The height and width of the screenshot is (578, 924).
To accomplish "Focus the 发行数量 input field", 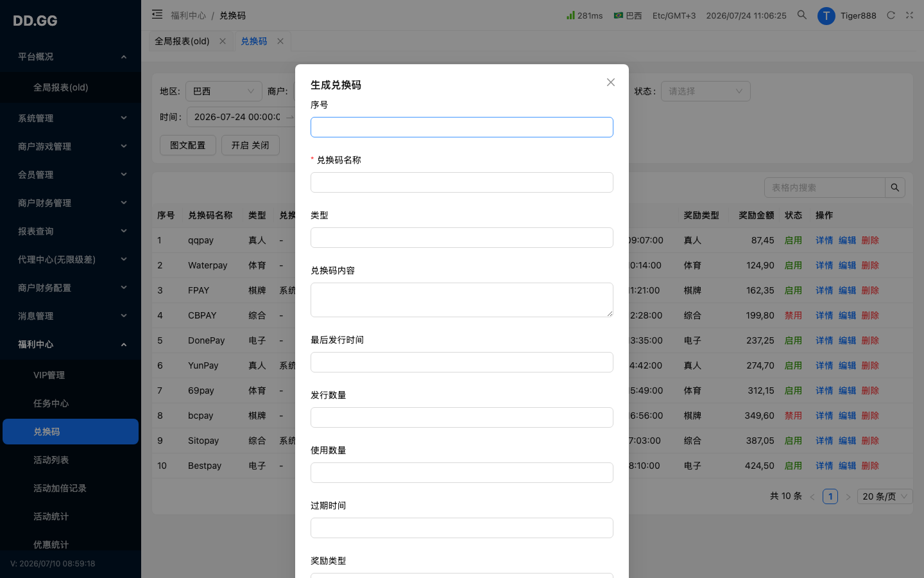I will pos(462,417).
